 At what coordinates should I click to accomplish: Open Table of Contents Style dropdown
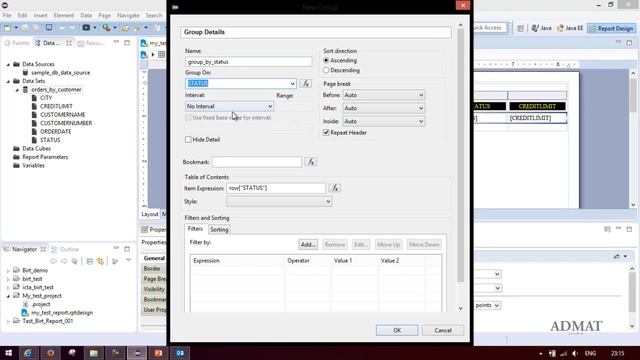coord(279,201)
